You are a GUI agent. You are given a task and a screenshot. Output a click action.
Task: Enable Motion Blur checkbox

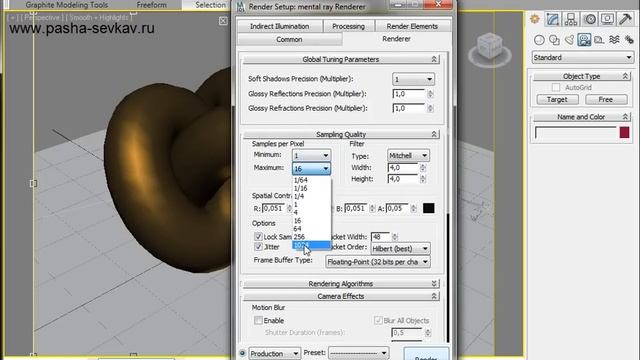[258, 320]
